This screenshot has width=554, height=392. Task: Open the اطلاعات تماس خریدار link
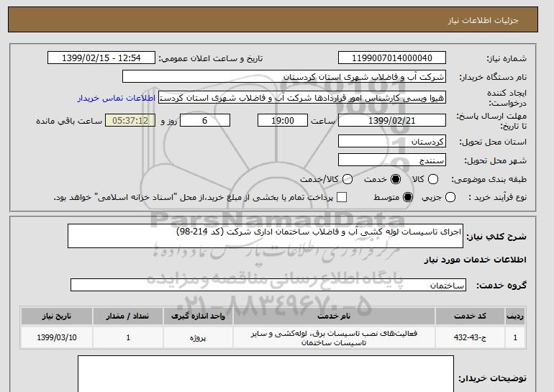click(117, 98)
